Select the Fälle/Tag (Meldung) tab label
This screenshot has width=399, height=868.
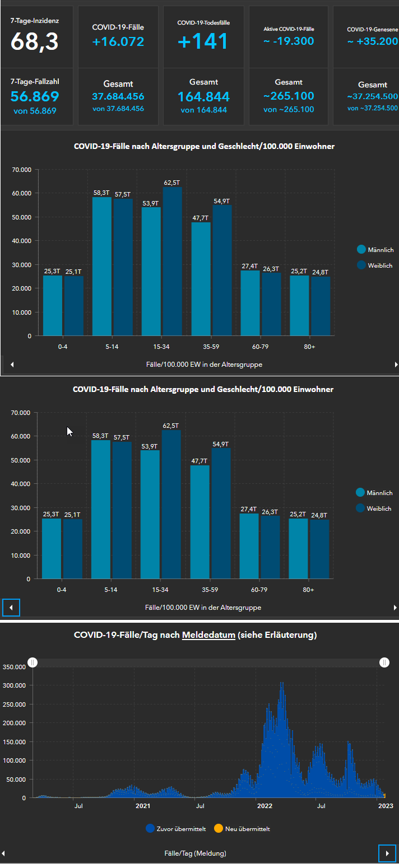(195, 853)
